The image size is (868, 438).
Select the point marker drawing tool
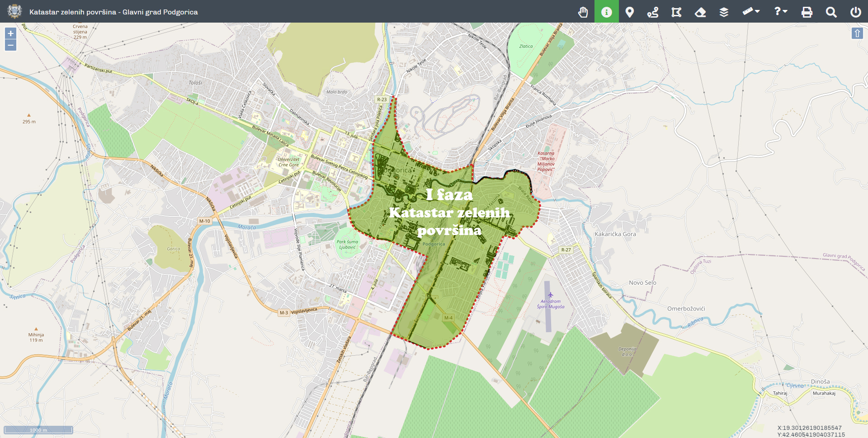(x=629, y=12)
